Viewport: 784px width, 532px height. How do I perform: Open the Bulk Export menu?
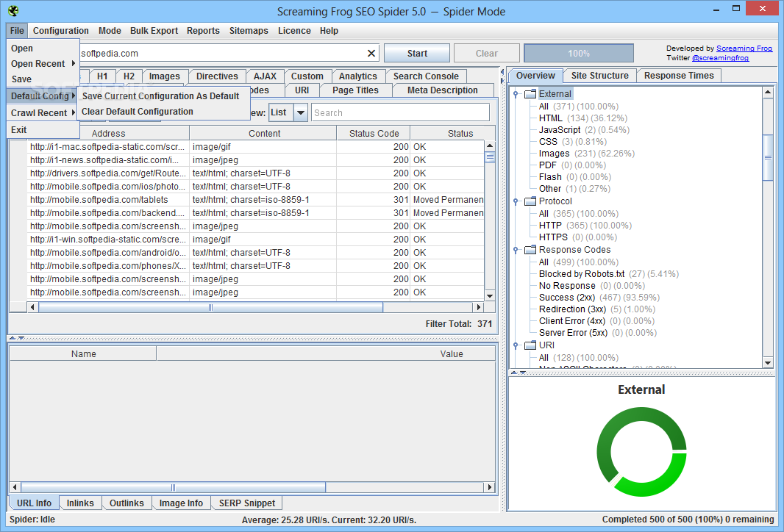click(154, 30)
